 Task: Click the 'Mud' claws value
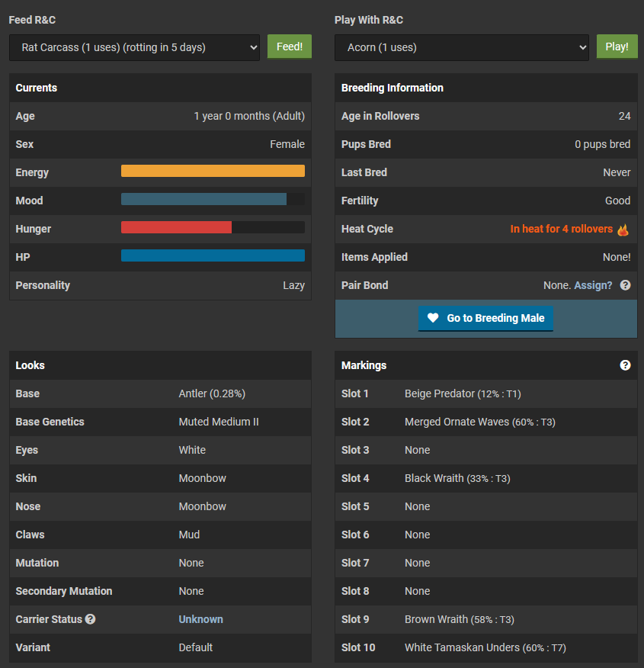click(189, 535)
